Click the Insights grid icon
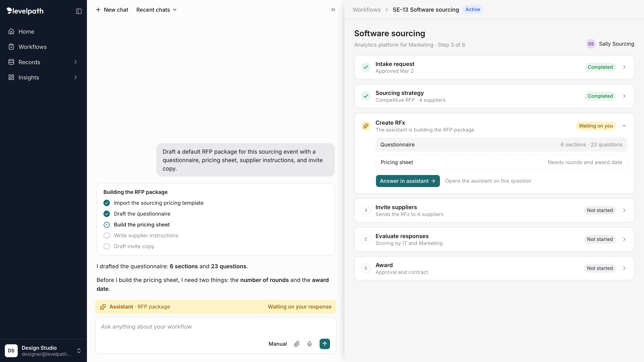This screenshot has height=362, width=644. tap(11, 77)
